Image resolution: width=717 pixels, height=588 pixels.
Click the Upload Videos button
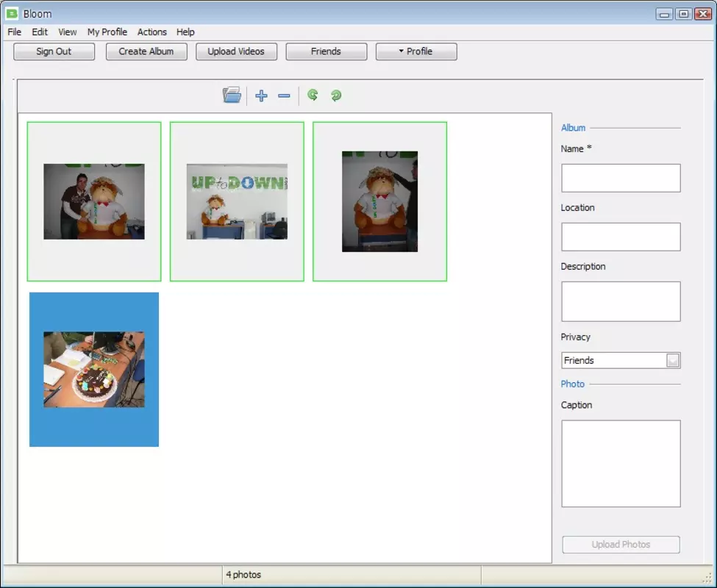pos(236,51)
